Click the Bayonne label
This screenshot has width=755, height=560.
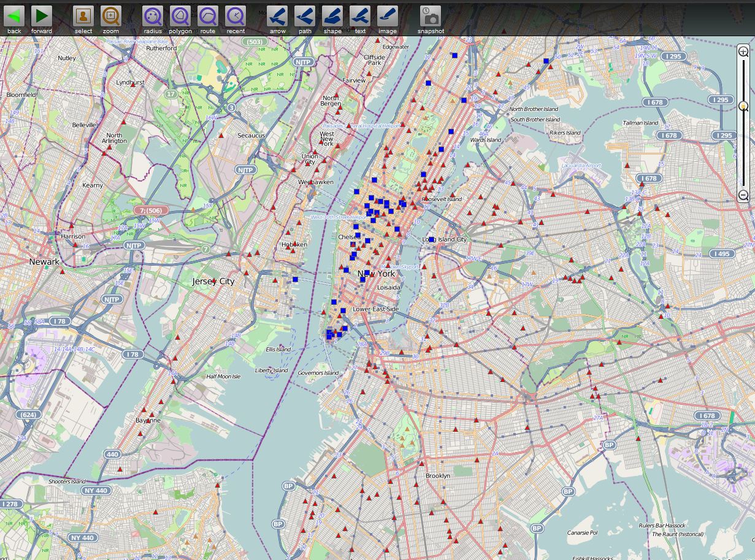pyautogui.click(x=148, y=420)
